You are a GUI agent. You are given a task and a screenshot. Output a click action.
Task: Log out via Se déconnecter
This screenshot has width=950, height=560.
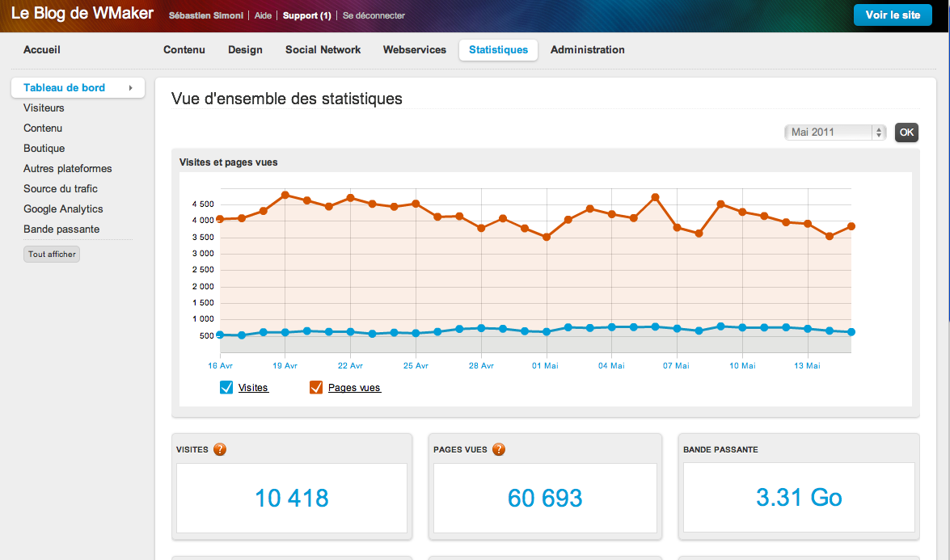[x=374, y=15]
